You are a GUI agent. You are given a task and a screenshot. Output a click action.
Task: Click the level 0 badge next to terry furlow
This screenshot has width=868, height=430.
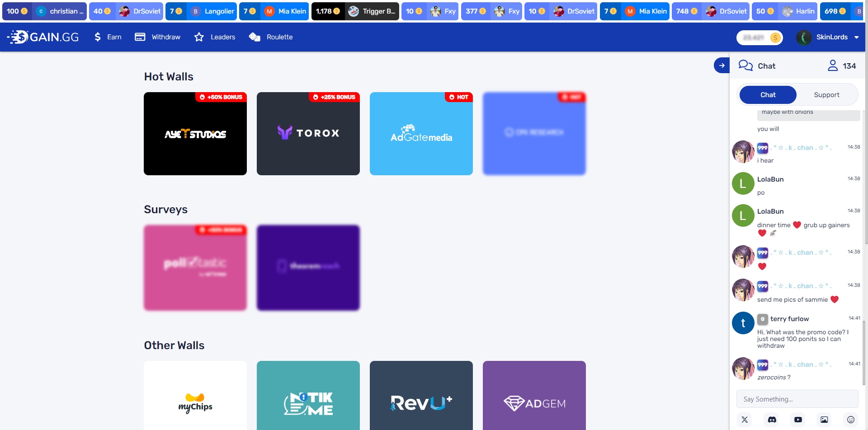coord(762,319)
